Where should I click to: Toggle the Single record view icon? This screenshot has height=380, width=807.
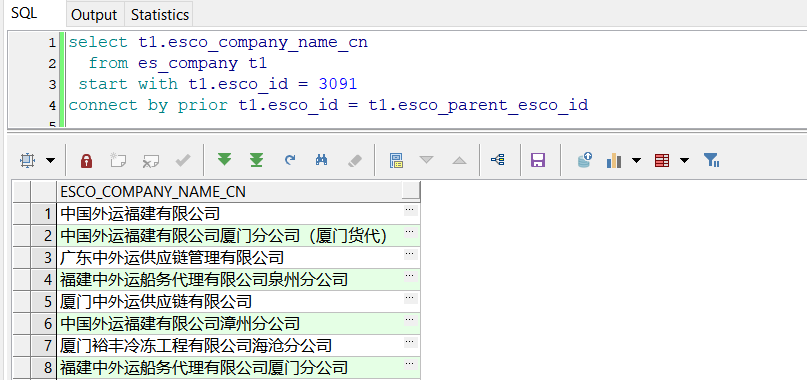[396, 160]
